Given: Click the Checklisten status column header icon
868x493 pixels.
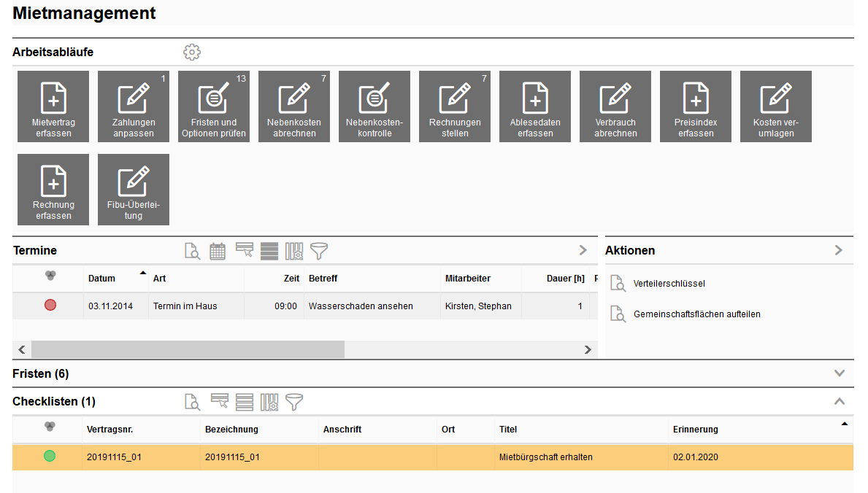Looking at the screenshot, I should (50, 427).
